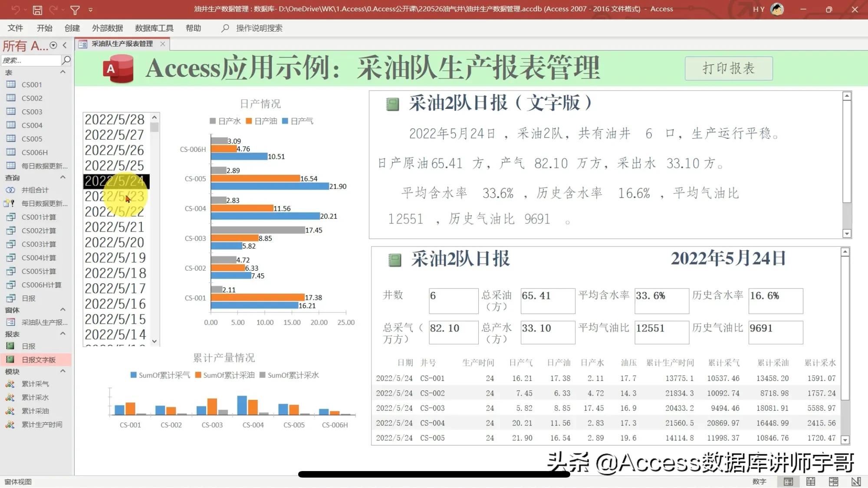The width and height of the screenshot is (868, 488).
Task: Toggle the filter icon in Quick Access toolbar
Action: click(x=75, y=9)
